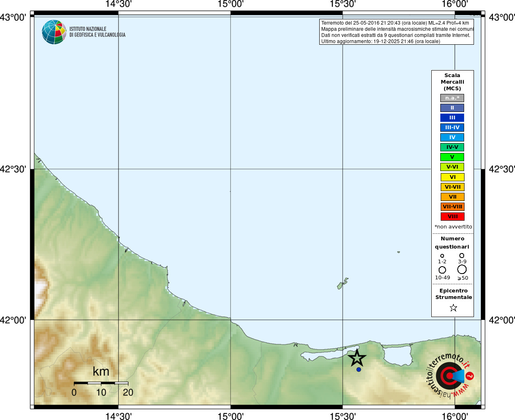
Task: Click the haisentitoilterremoto.it target logo
Action: (x=450, y=375)
